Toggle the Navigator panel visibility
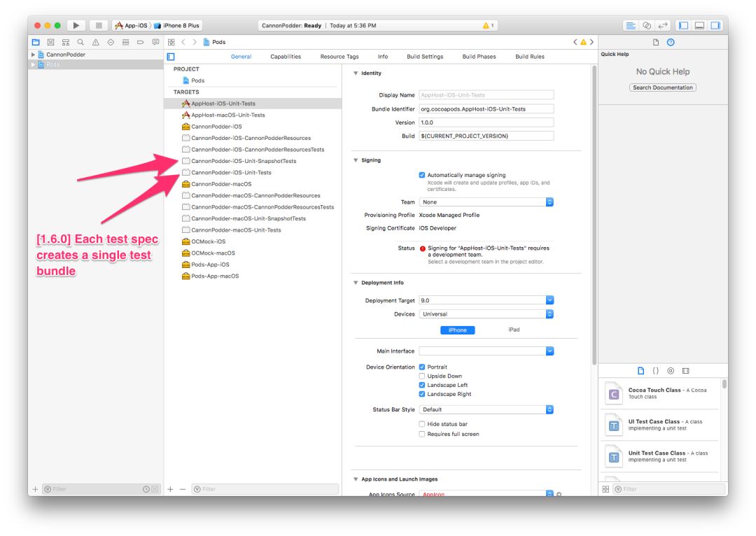 (x=683, y=26)
